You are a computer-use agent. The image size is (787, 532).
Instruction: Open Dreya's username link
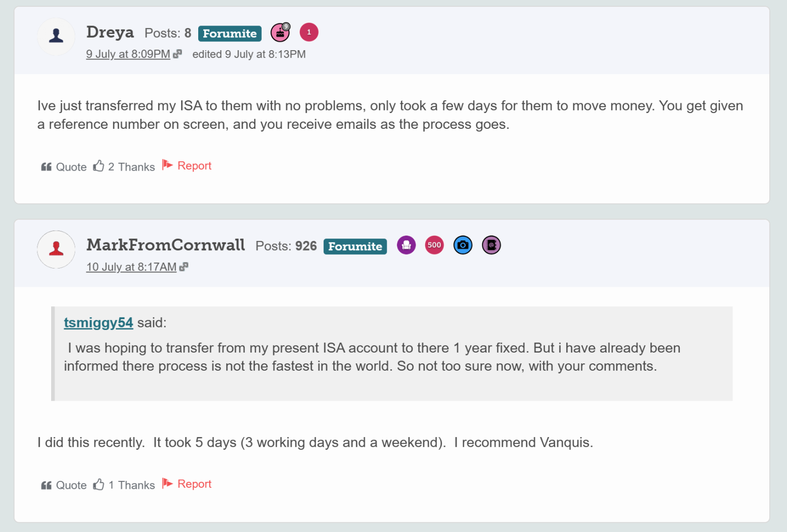110,32
